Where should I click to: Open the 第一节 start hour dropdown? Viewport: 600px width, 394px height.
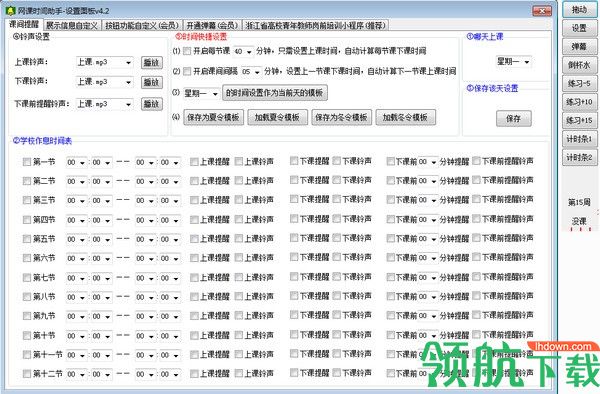click(77, 163)
